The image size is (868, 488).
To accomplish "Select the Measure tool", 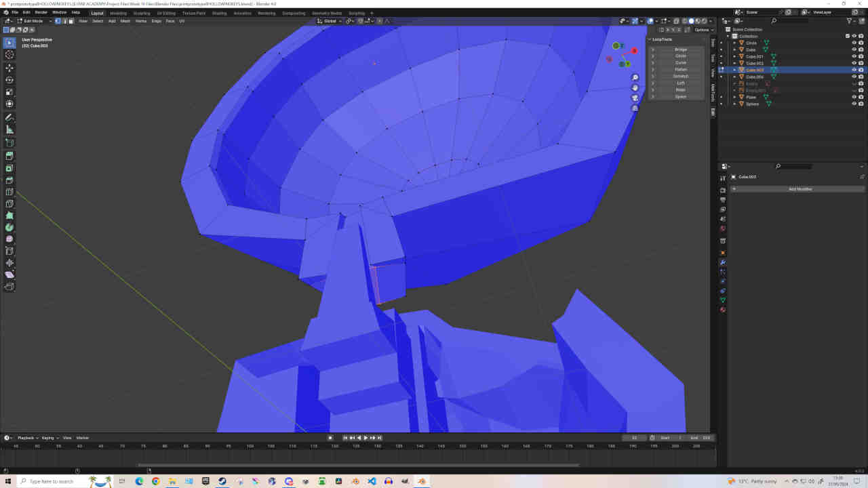I will tap(9, 129).
